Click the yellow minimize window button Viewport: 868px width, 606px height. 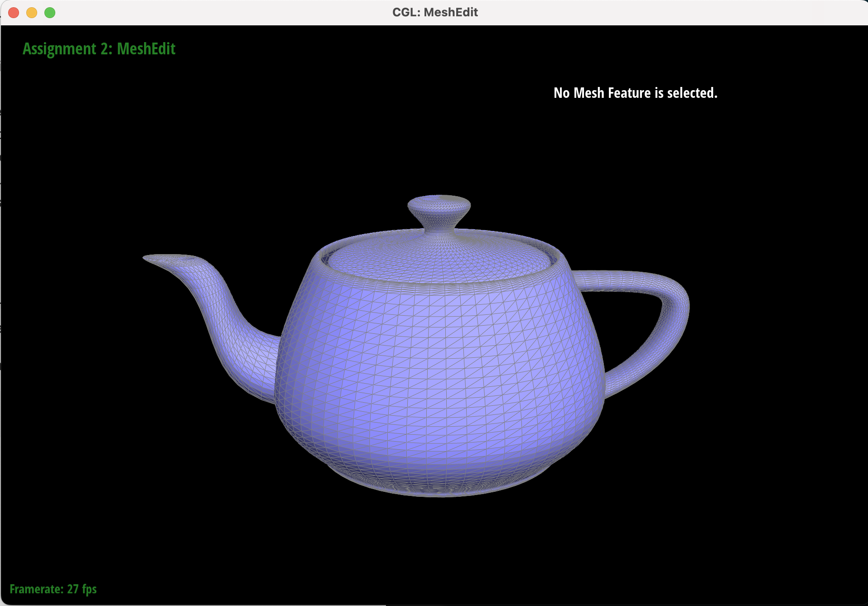(32, 13)
